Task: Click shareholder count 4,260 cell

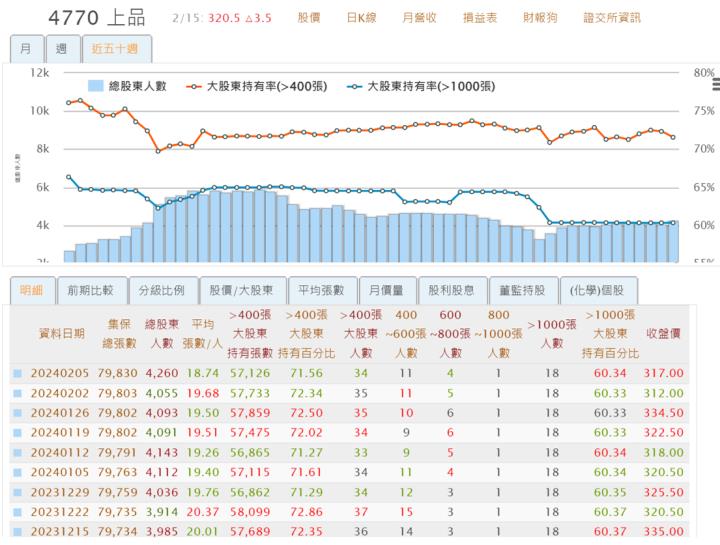Action: pos(162,373)
